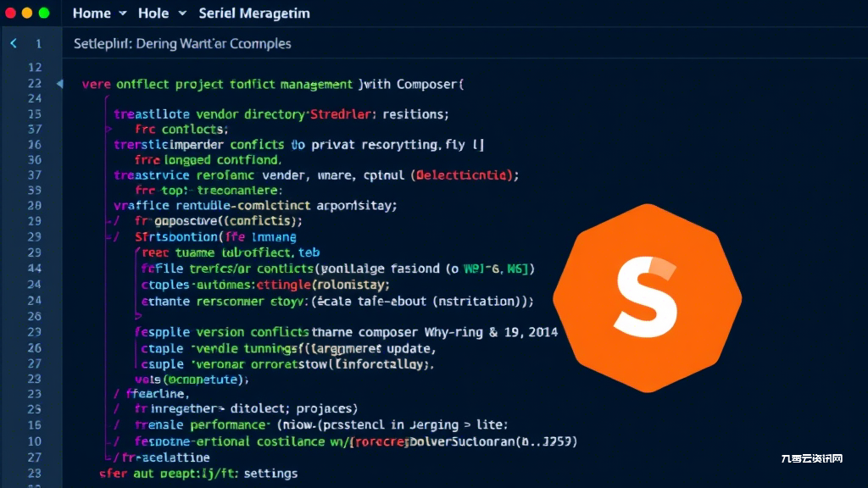This screenshot has width=868, height=488.
Task: Click the "vrafflce rentuble-comlctinct arponisitay;" code line
Action: [x=255, y=206]
